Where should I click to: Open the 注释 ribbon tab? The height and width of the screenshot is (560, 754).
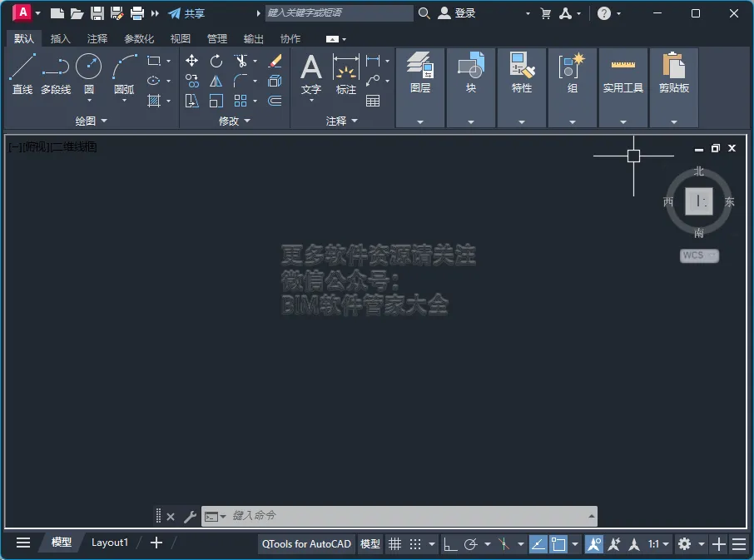click(x=97, y=38)
